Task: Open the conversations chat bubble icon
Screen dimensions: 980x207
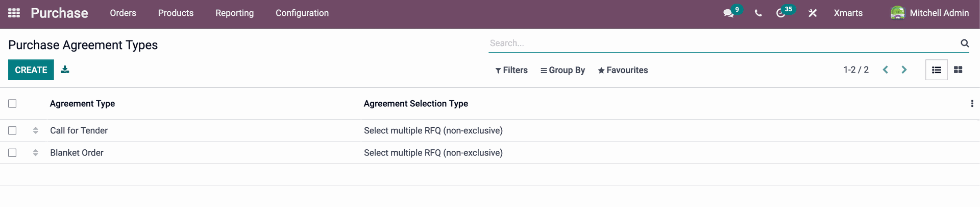Action: click(728, 13)
